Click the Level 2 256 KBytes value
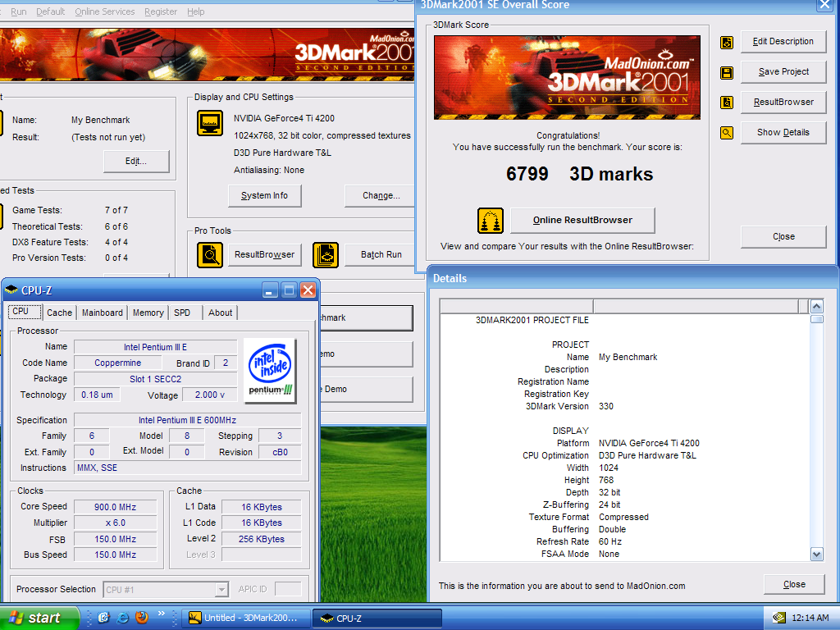This screenshot has width=840, height=630. (262, 540)
